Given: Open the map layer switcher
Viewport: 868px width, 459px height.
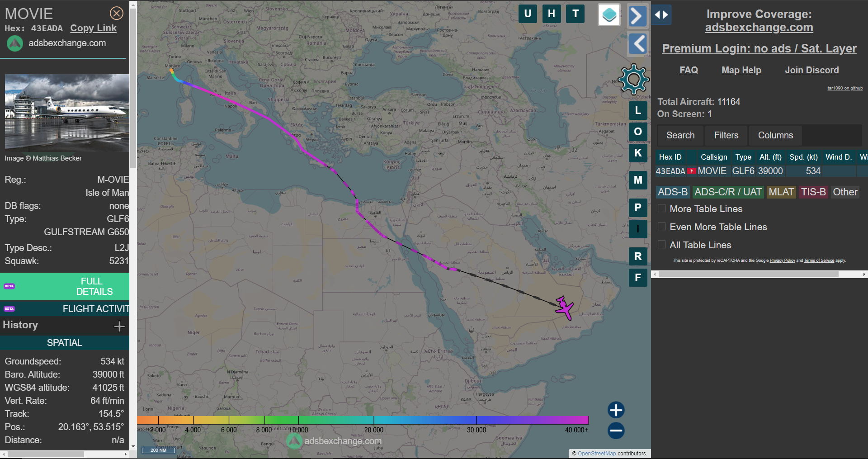Looking at the screenshot, I should pos(609,15).
